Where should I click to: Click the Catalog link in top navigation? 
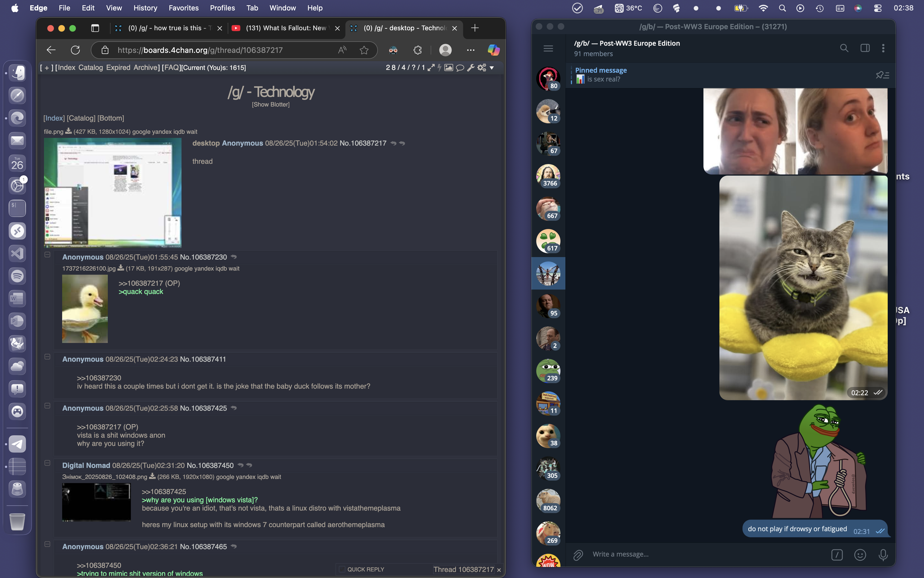tap(90, 68)
